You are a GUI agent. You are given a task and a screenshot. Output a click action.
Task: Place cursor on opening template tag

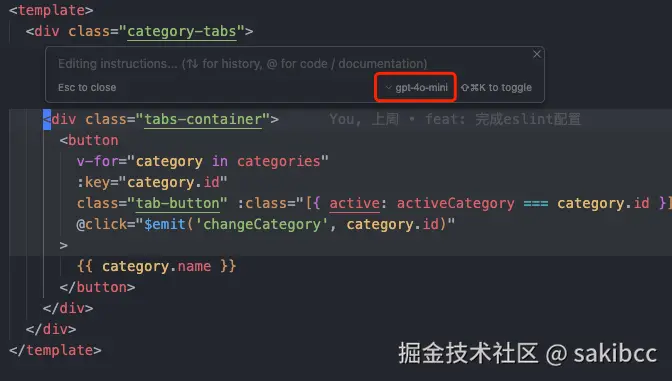point(51,10)
